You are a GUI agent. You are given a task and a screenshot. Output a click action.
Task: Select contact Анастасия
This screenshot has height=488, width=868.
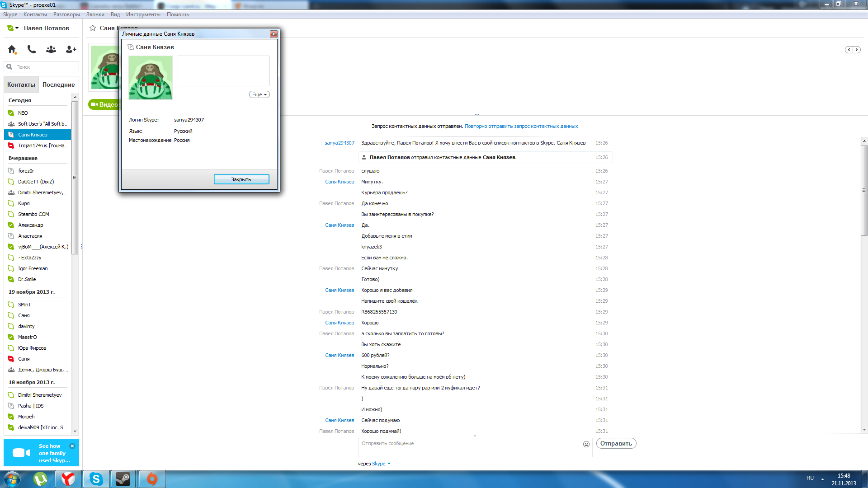(x=38, y=236)
